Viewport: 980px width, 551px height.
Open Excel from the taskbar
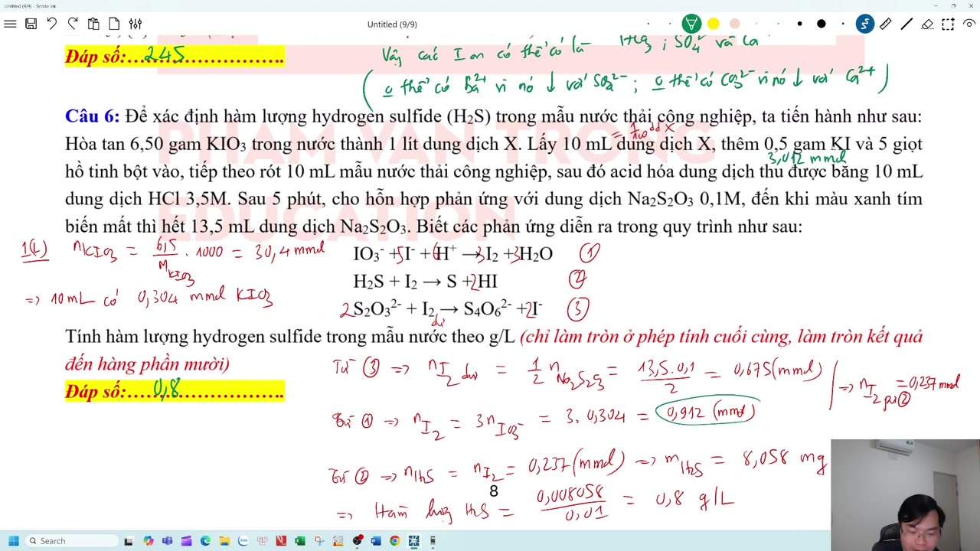(299, 541)
